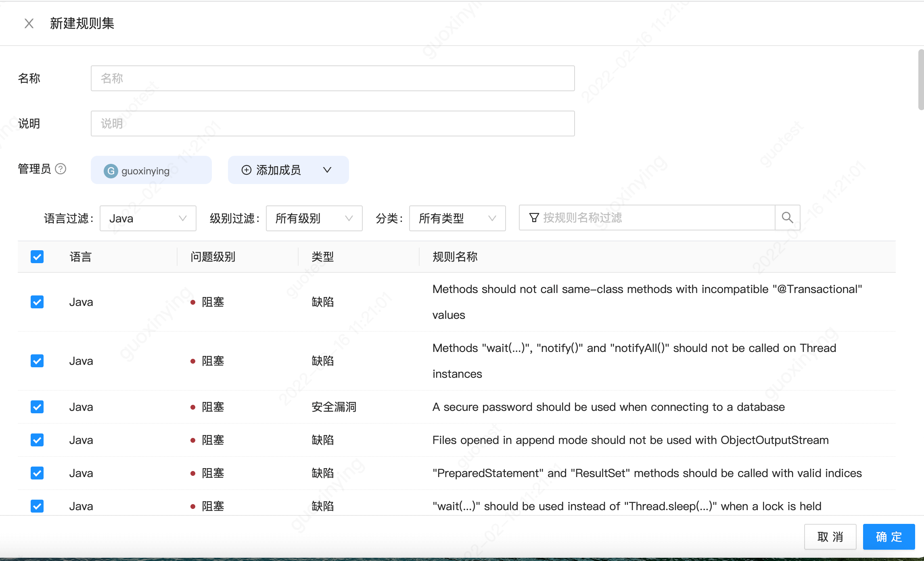Open the 语言过滤 Java dropdown
The width and height of the screenshot is (924, 561).
[x=148, y=218]
